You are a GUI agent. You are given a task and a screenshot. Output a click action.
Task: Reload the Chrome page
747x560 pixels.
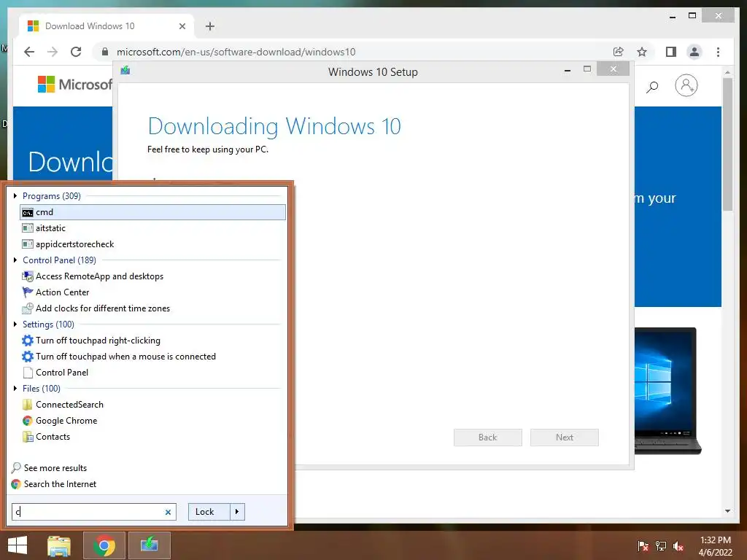coord(76,52)
